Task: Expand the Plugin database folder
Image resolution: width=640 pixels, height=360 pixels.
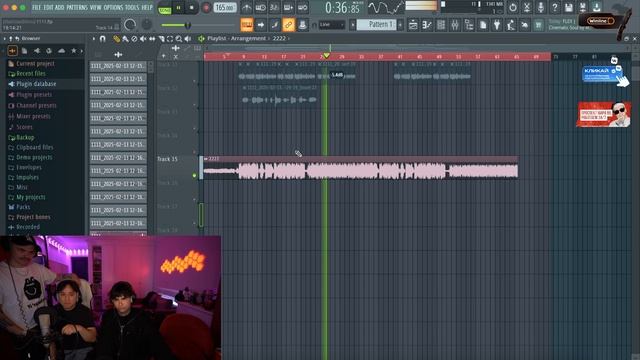Action: (32, 84)
